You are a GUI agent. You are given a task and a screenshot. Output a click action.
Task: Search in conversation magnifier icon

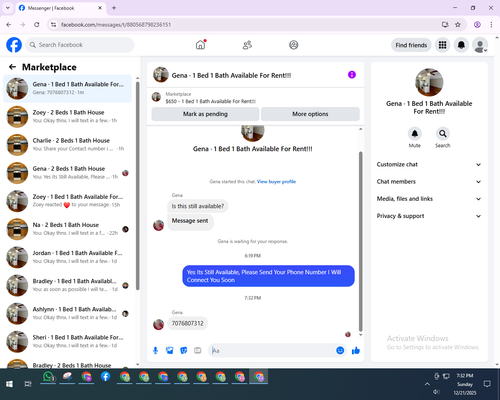[x=443, y=134]
